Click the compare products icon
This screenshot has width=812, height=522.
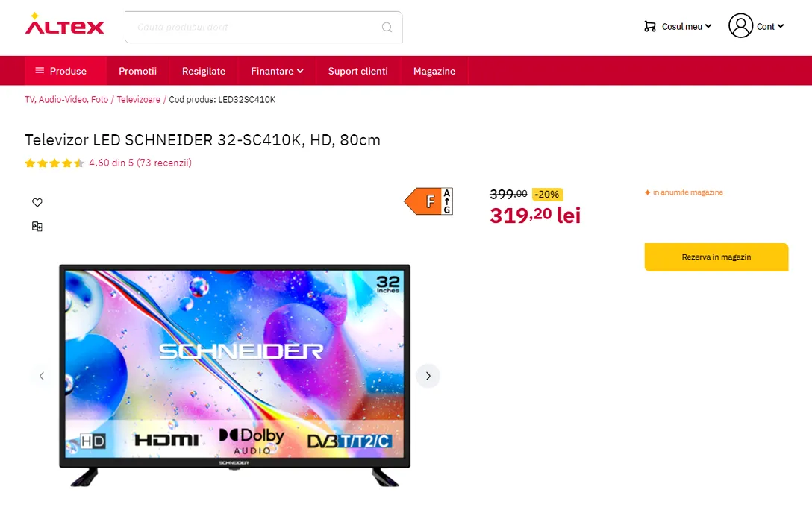[37, 226]
